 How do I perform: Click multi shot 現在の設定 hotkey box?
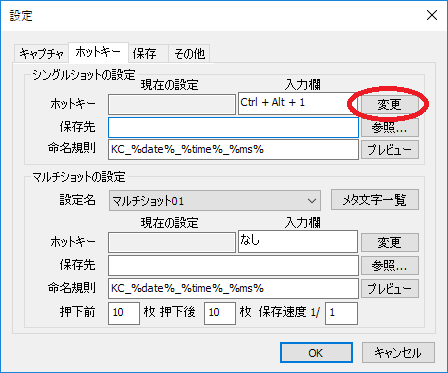[x=172, y=242]
